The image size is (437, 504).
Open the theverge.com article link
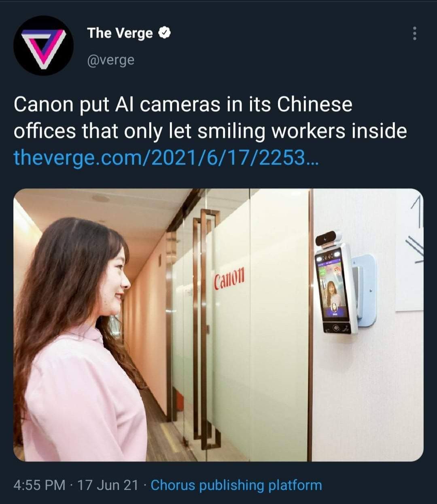[166, 158]
